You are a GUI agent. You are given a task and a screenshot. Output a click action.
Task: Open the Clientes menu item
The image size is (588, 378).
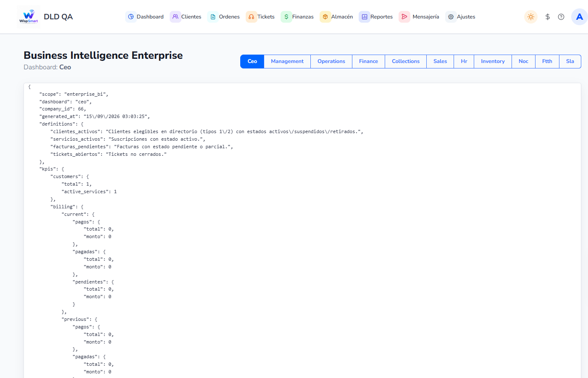(186, 17)
